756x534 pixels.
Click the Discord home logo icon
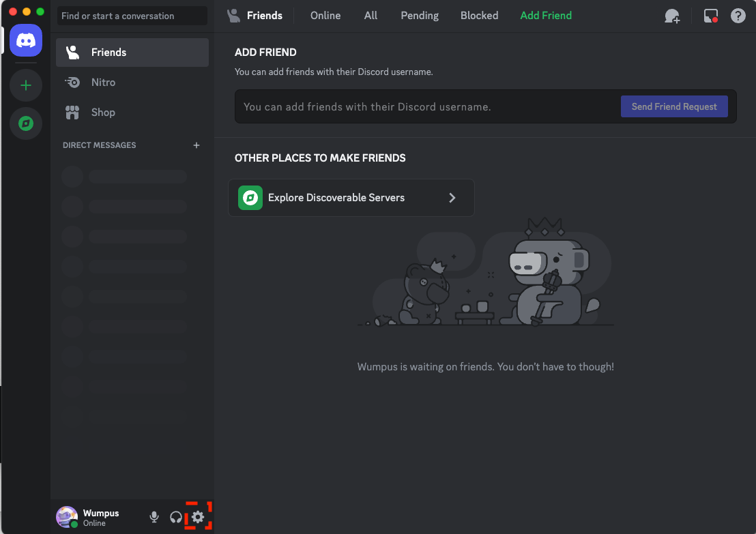pyautogui.click(x=26, y=40)
